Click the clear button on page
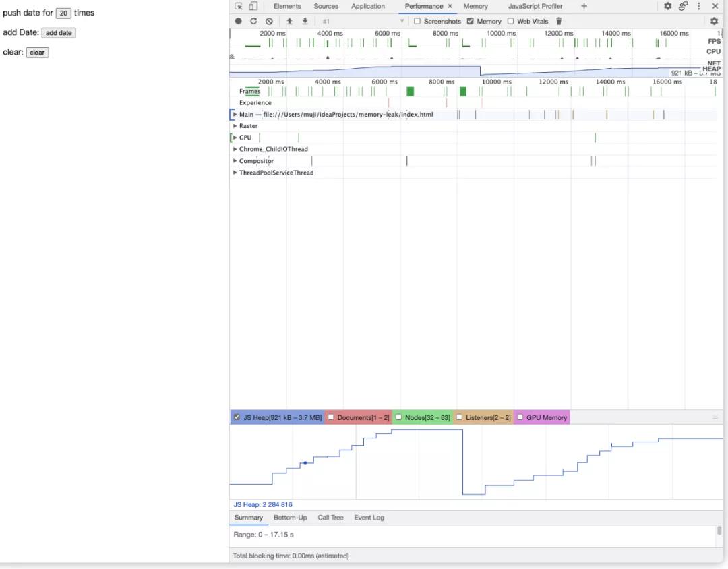The image size is (728, 569). click(x=37, y=53)
